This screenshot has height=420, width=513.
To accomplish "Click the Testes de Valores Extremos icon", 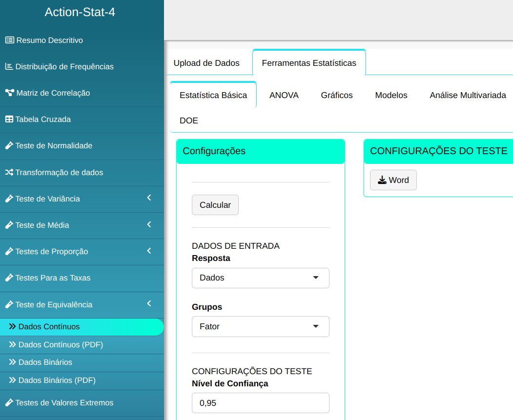I will pos(9,403).
